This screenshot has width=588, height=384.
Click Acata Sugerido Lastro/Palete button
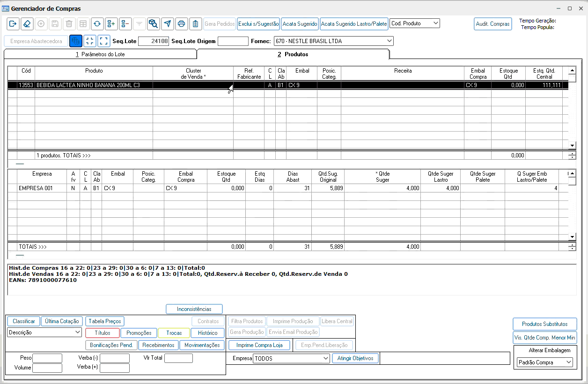(354, 23)
